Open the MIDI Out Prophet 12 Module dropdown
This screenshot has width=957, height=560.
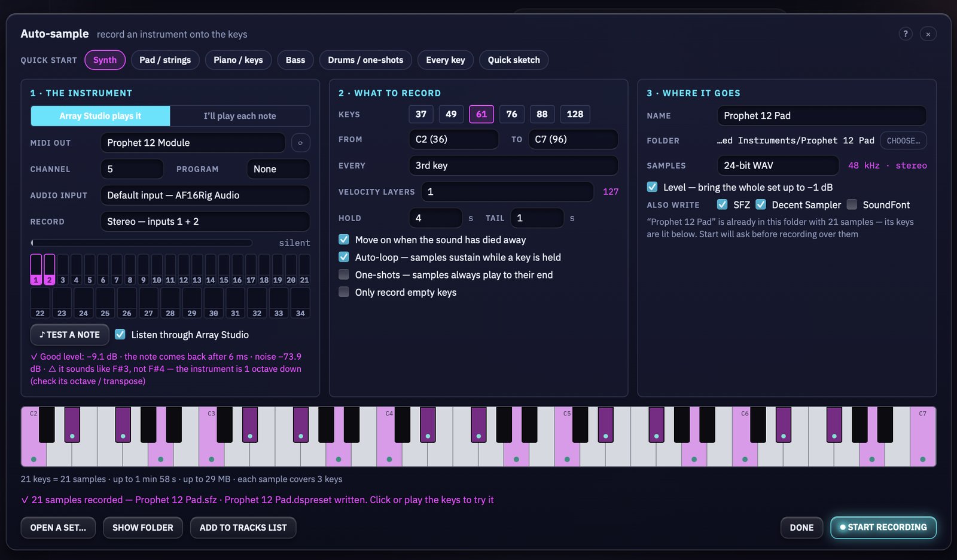click(193, 143)
